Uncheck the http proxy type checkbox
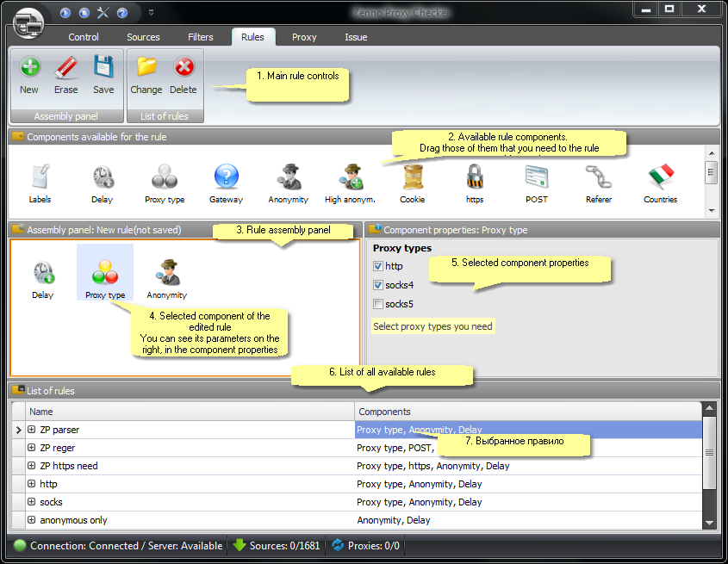This screenshot has width=728, height=564. coord(378,267)
